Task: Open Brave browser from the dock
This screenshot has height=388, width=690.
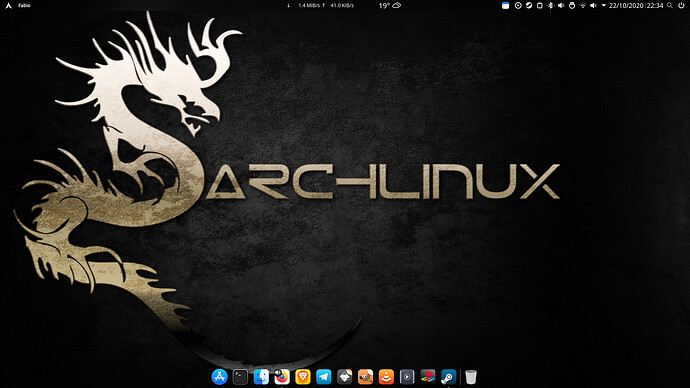Action: [x=303, y=377]
